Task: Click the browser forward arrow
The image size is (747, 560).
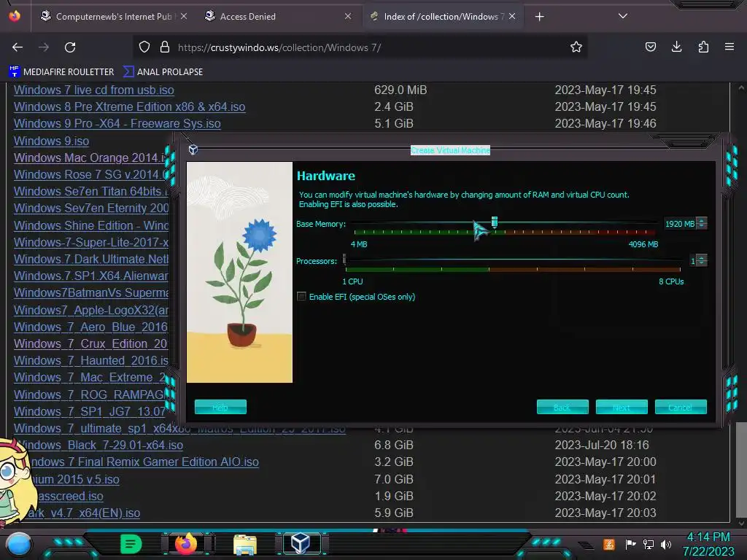Action: (44, 47)
